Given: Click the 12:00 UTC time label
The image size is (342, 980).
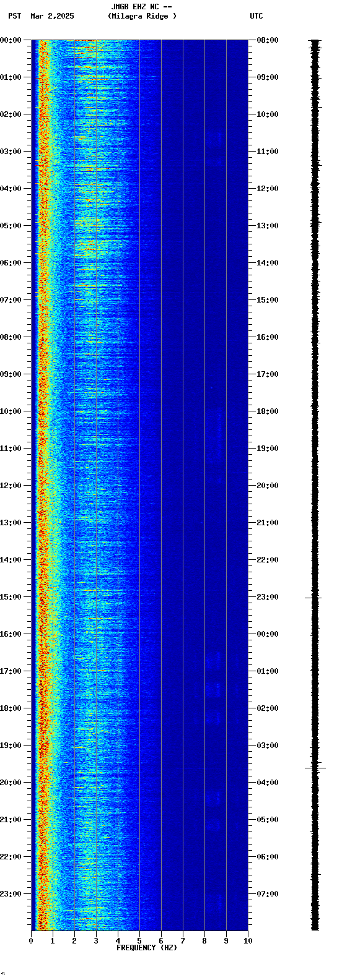Looking at the screenshot, I should click(268, 189).
